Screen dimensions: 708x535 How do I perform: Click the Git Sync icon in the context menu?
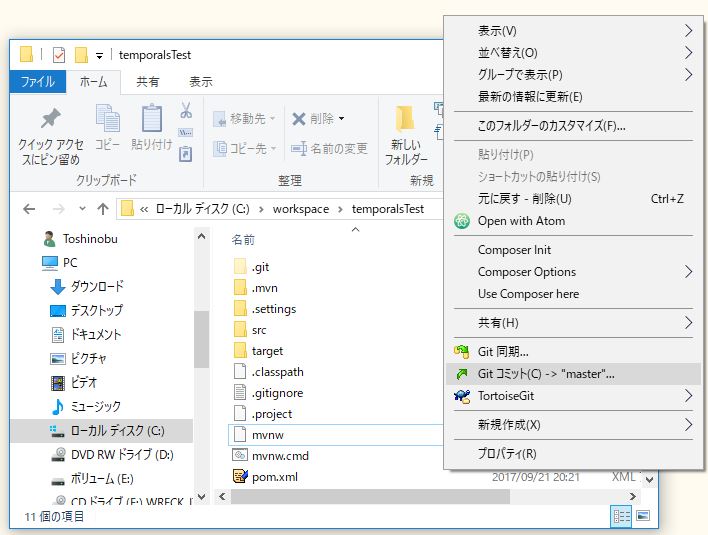(x=461, y=352)
